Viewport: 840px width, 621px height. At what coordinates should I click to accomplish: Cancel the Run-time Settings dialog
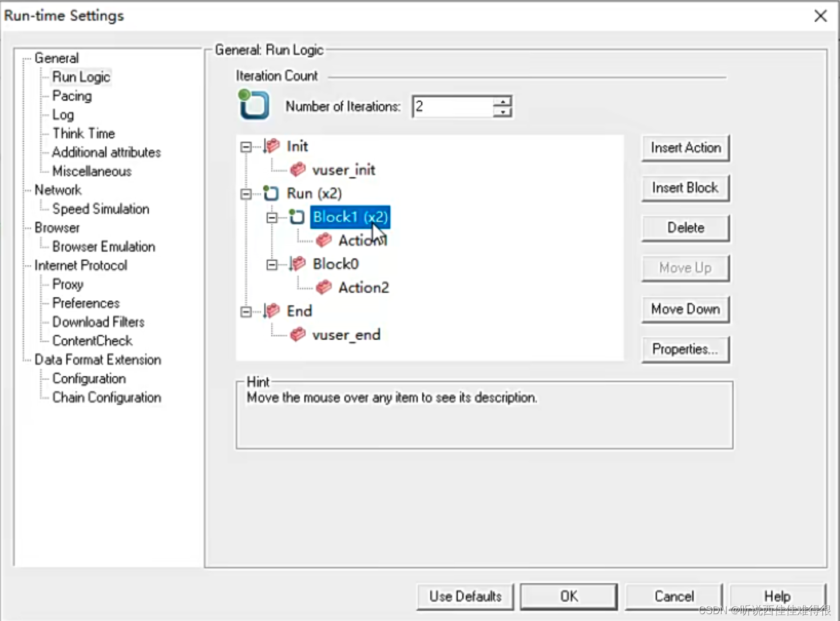click(674, 596)
